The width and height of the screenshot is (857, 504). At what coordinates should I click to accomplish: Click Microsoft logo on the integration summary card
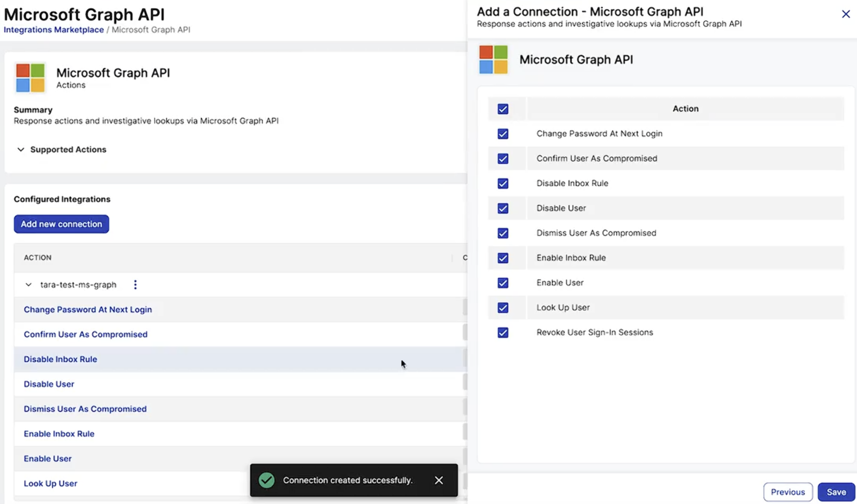(30, 78)
